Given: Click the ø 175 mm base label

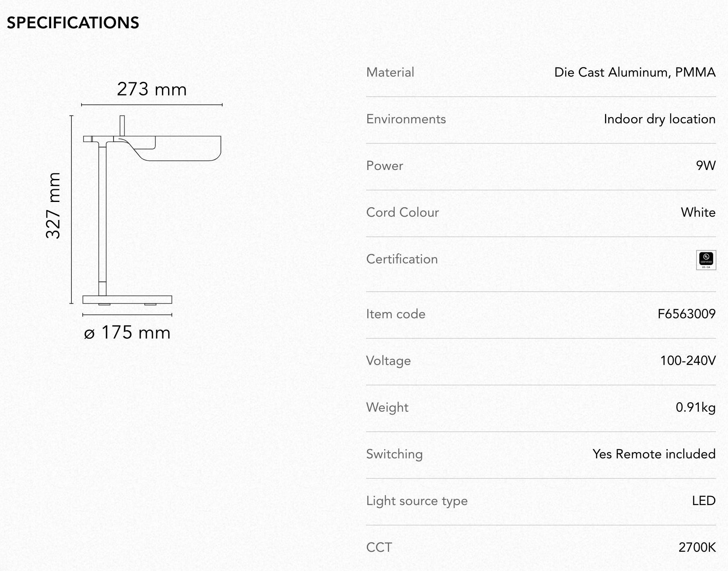Looking at the screenshot, I should point(127,332).
